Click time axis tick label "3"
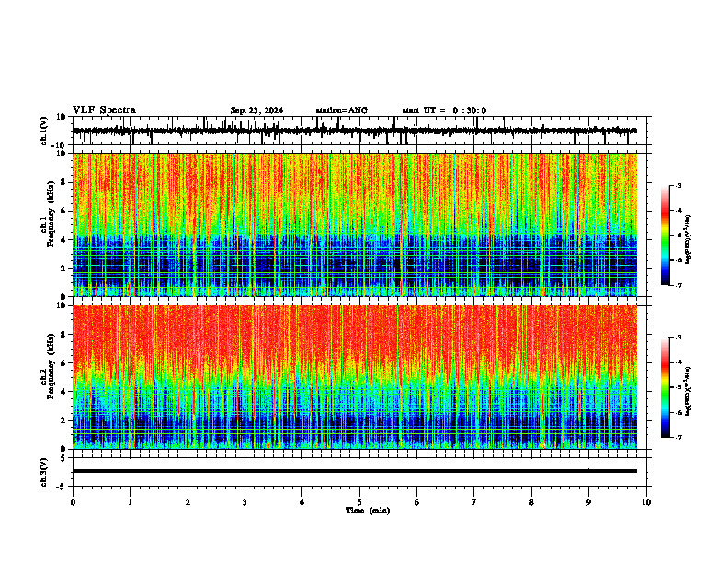 pos(245,502)
